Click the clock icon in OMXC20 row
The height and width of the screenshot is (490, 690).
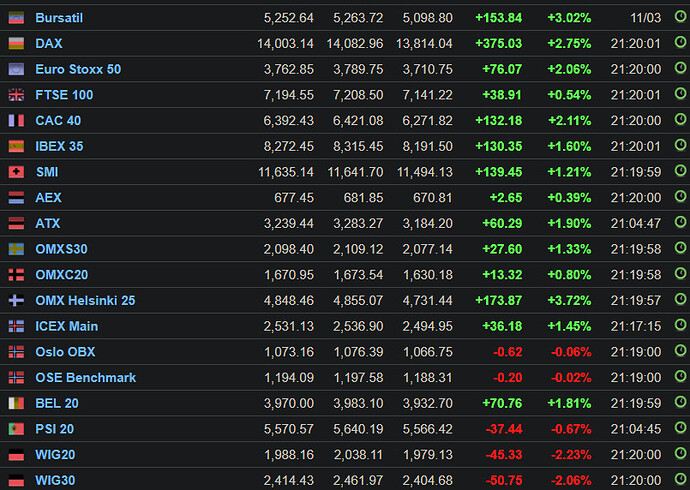pos(680,274)
